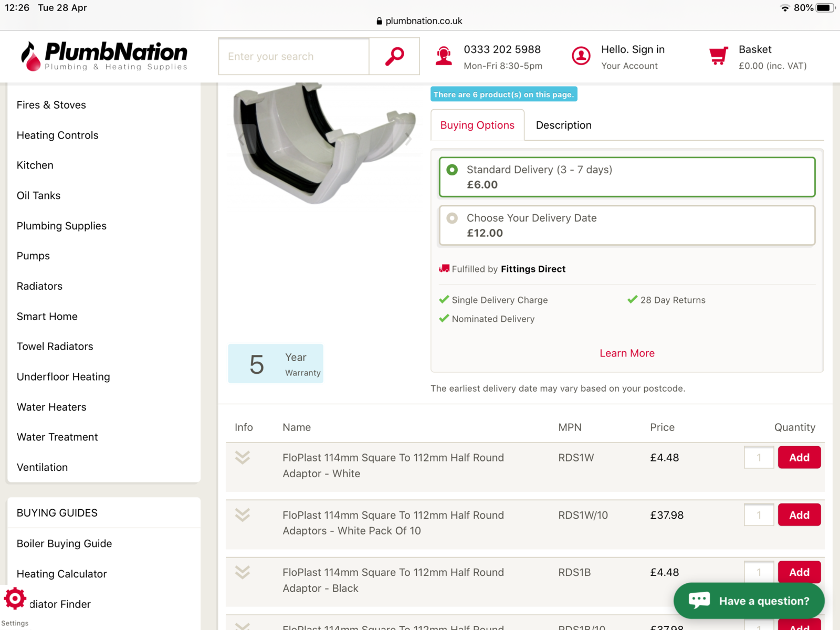The image size is (840, 630).
Task: Follow the Learn More link
Action: (x=627, y=353)
